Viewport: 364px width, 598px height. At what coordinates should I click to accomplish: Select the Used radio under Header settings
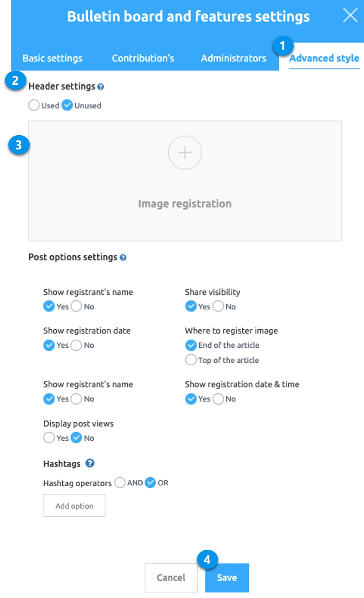34,105
